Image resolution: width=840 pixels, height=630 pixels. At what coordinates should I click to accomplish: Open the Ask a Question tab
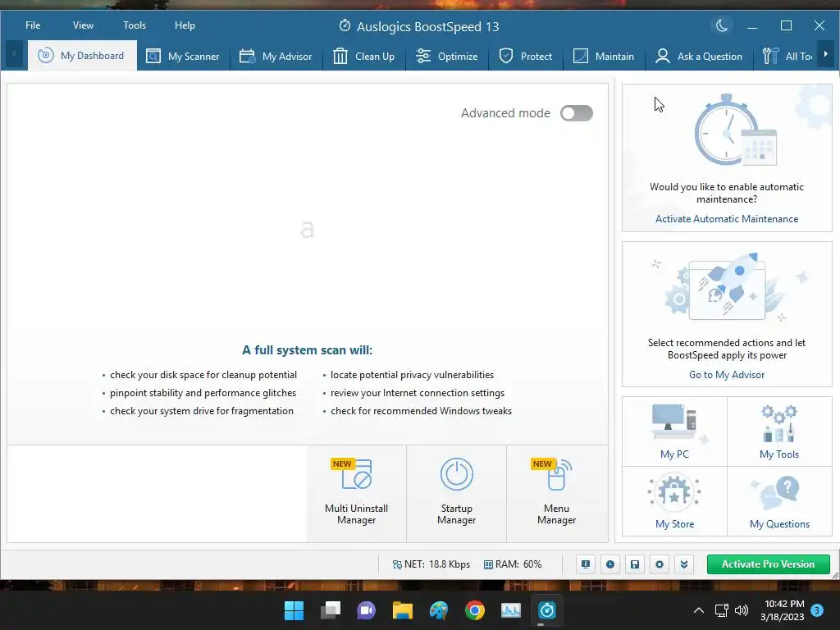699,57
